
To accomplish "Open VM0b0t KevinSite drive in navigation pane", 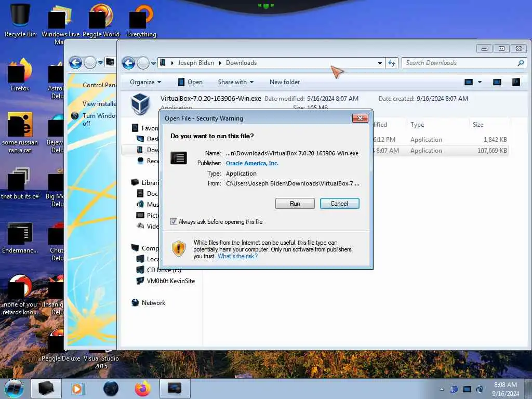I will tap(170, 281).
